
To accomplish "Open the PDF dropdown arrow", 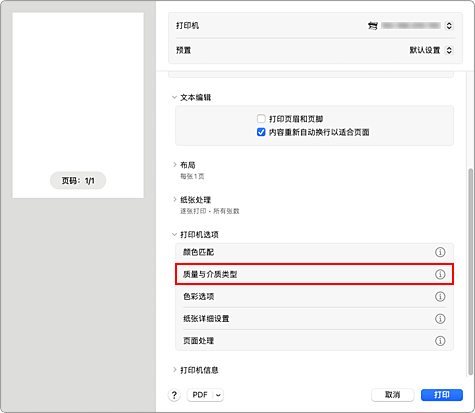I will point(218,395).
